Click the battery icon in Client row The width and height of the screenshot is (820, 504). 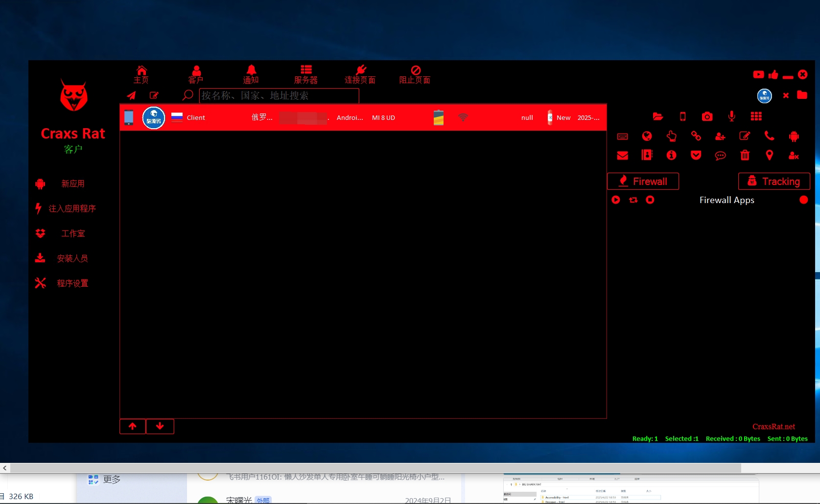[439, 117]
